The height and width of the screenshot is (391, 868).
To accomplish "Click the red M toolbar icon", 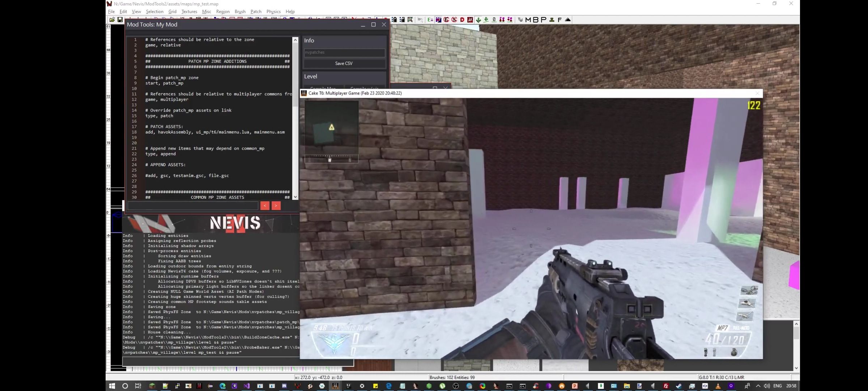I will (470, 20).
